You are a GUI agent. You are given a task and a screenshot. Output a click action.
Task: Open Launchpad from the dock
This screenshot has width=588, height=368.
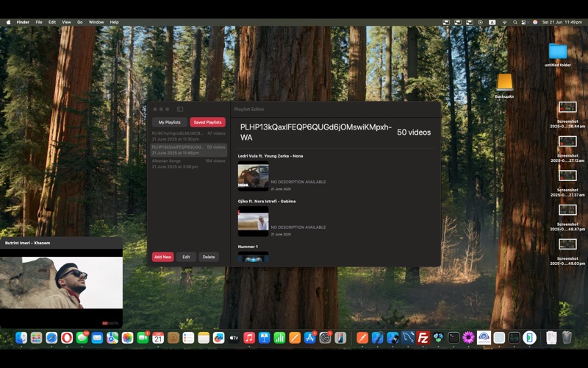[x=36, y=338]
